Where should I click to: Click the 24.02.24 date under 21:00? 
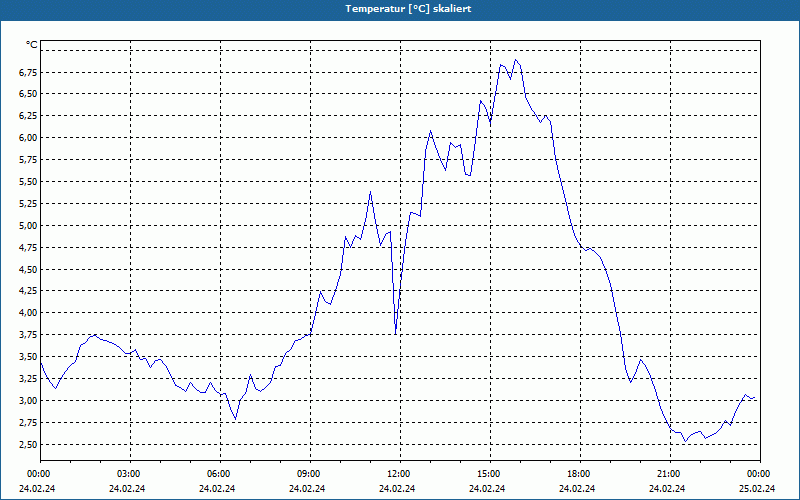(x=667, y=489)
